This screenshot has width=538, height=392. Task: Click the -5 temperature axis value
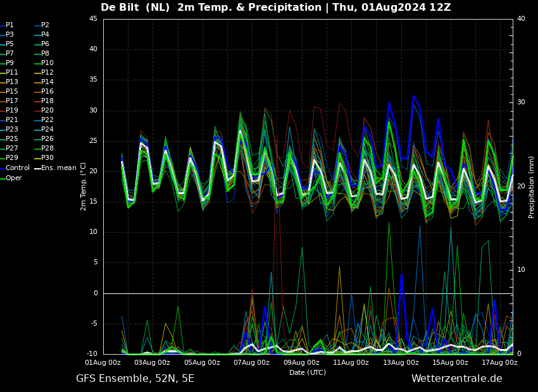pos(93,324)
